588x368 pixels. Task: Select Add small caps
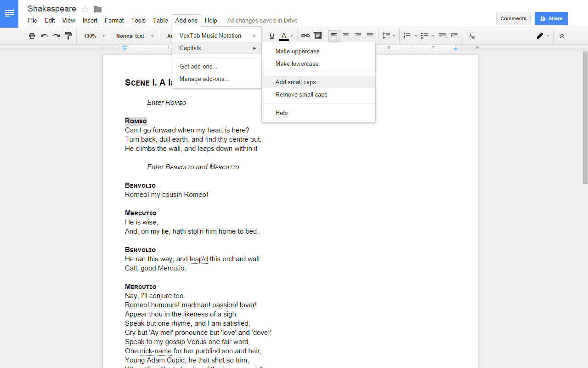pos(319,82)
